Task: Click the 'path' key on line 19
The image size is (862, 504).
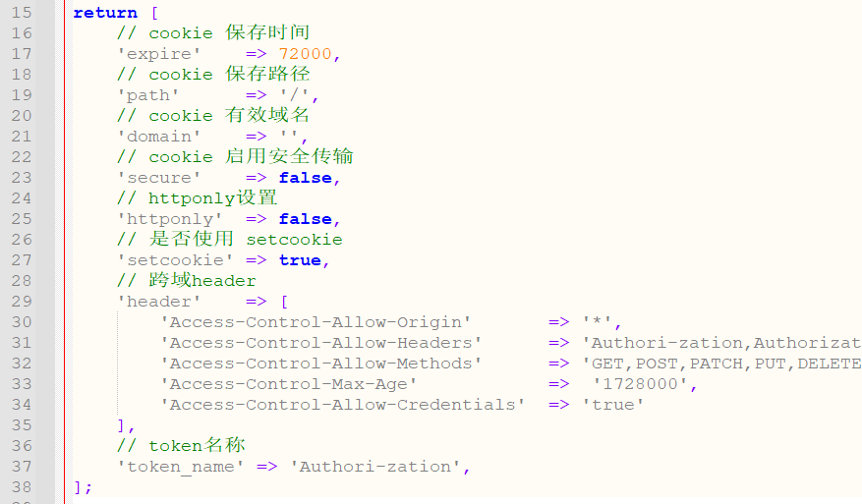Action: (148, 95)
